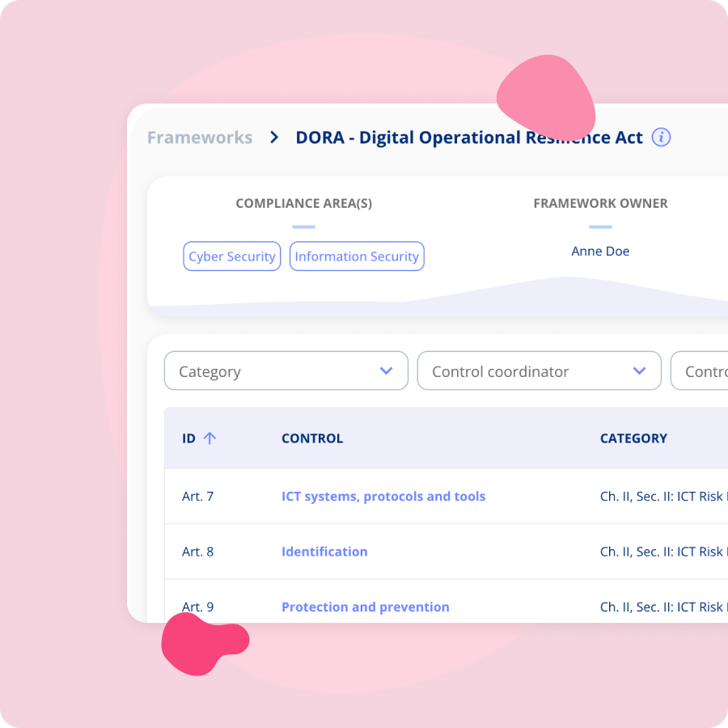Expand the Control coordinator dropdown
This screenshot has width=728, height=728.
tap(539, 371)
